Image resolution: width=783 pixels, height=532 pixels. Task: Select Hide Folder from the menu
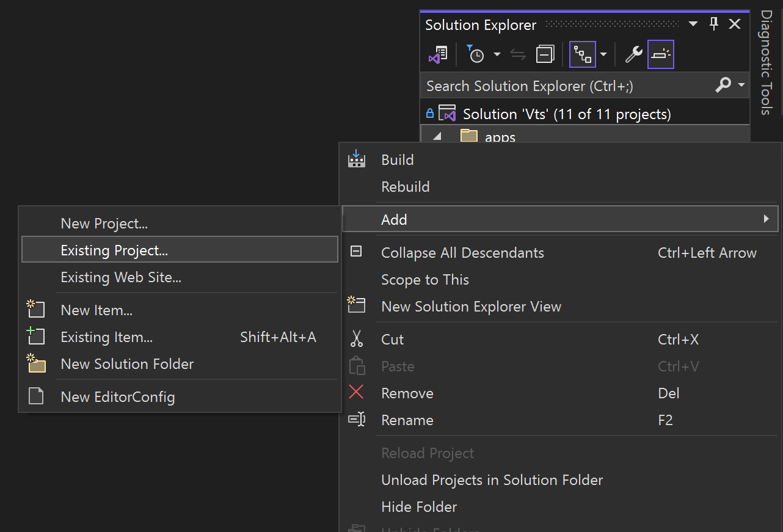[x=419, y=507]
